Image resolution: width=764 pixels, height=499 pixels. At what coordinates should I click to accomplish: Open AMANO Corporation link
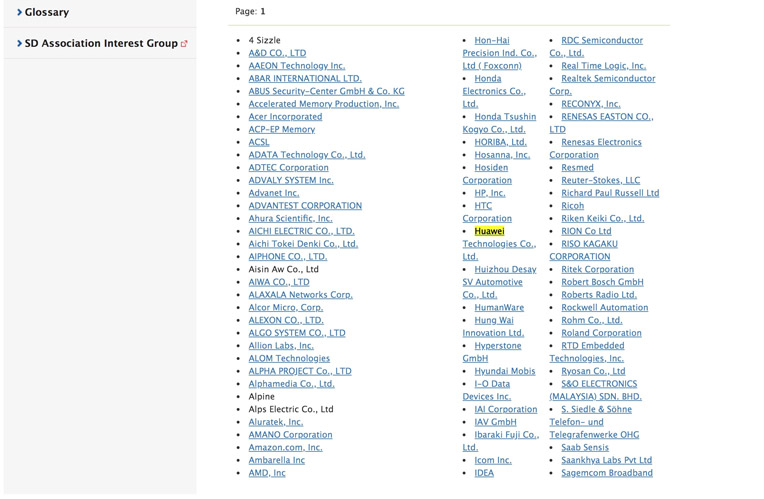coord(290,435)
